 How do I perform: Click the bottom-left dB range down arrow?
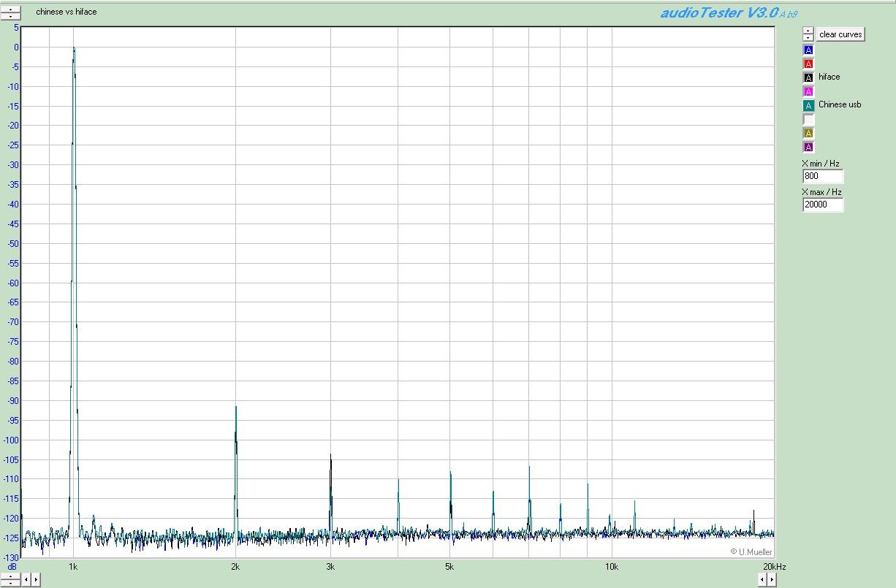[x=10, y=583]
